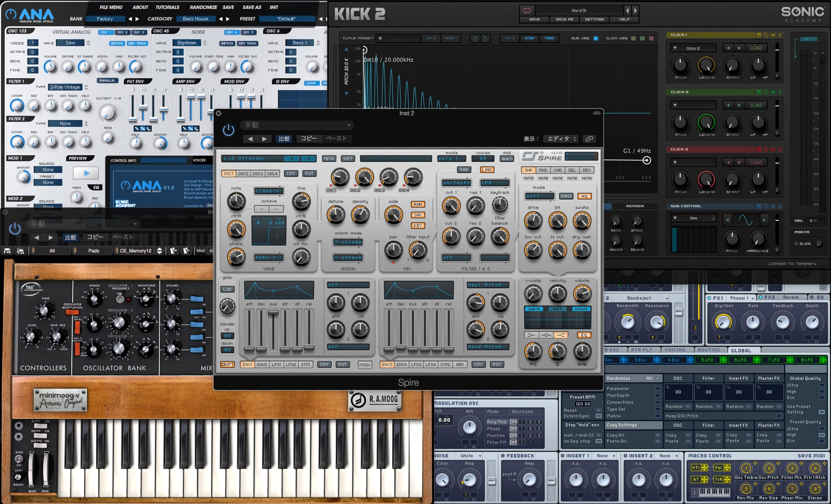831x504 pixels.
Task: Click the Spire OSC1 mixer knob
Action: point(340,177)
